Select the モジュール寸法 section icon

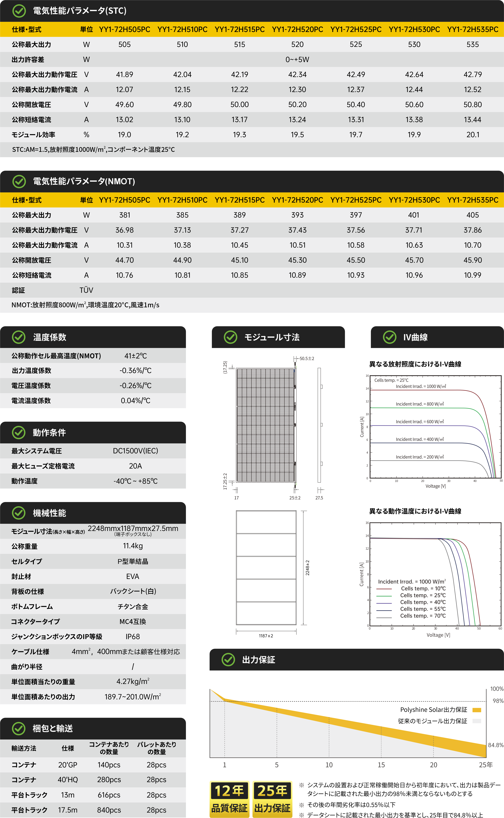[231, 337]
